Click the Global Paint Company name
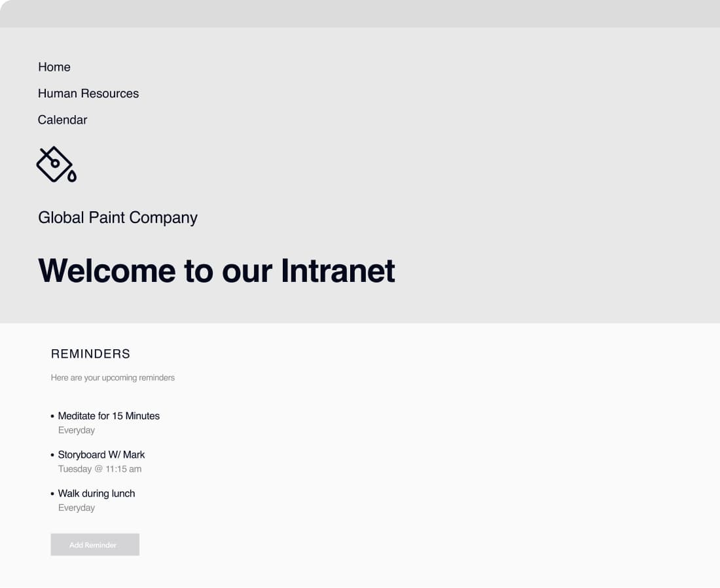 118,217
